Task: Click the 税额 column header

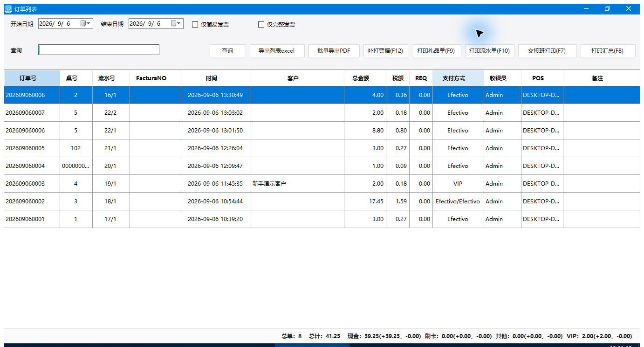Action: pyautogui.click(x=398, y=78)
